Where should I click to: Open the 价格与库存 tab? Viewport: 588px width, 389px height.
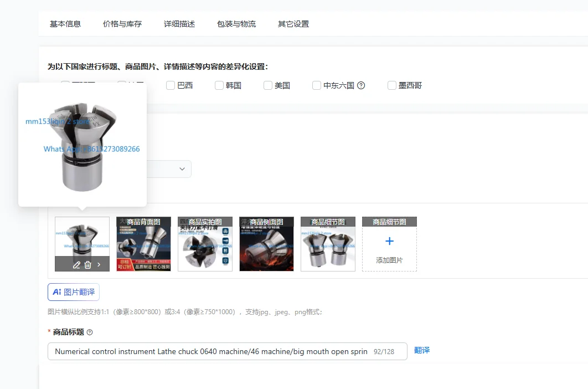pos(122,24)
